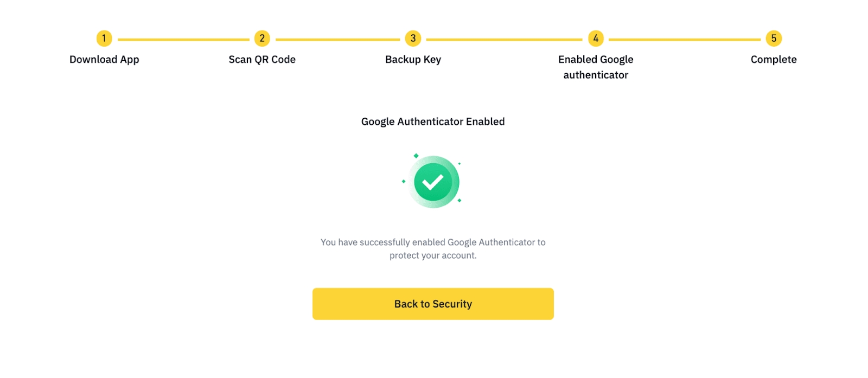
Task: Click the "Google Authenticator Enabled" heading
Action: coord(433,121)
